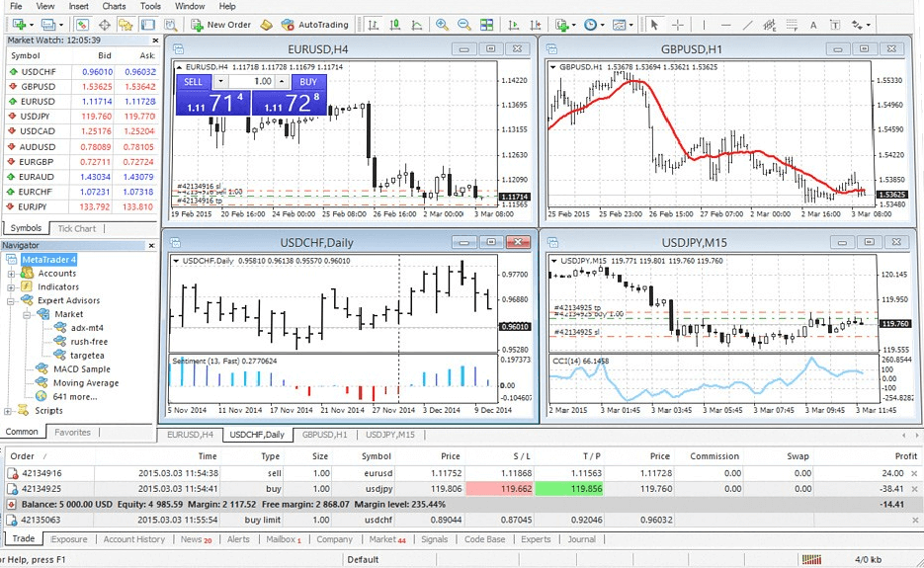924x568 pixels.
Task: Open the Periods clock icon
Action: pyautogui.click(x=590, y=25)
